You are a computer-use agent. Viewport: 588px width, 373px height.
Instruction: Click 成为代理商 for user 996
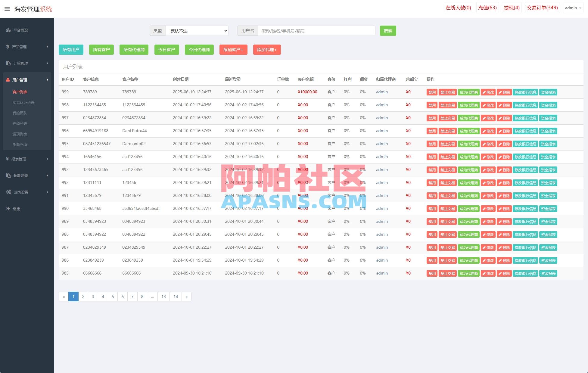click(x=469, y=131)
